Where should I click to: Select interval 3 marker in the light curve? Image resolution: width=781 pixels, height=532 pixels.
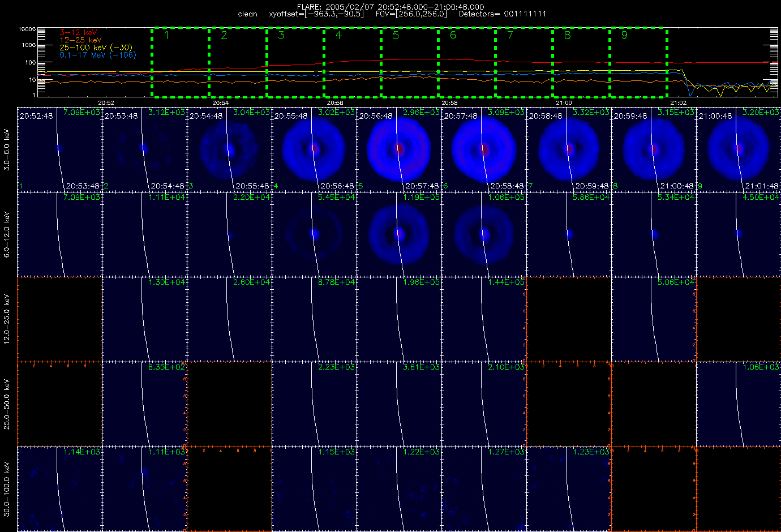click(281, 36)
